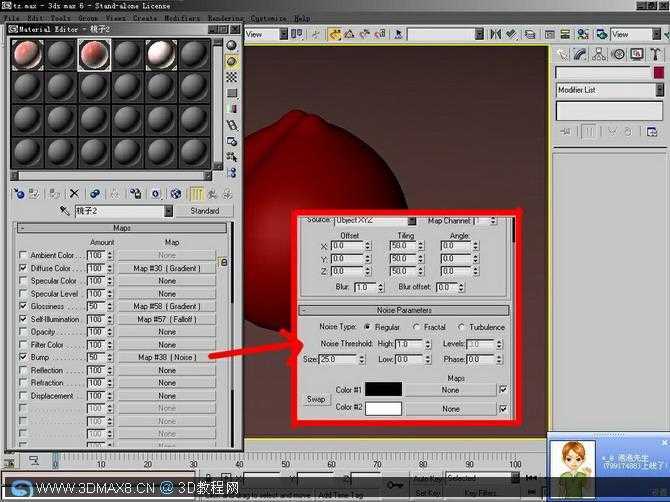Image resolution: width=670 pixels, height=502 pixels.
Task: Open Material Editor icon in main toolbar
Action: point(582,34)
